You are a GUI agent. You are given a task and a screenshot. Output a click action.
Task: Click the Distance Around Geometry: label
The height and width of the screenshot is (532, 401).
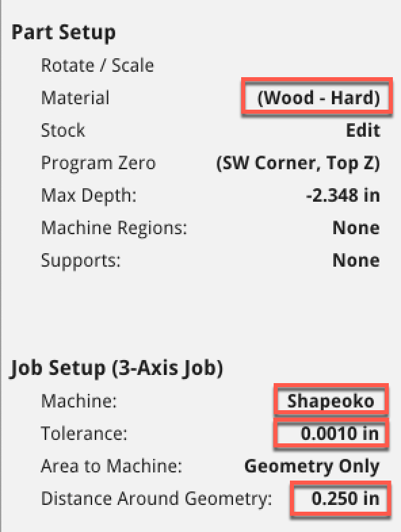point(156,499)
